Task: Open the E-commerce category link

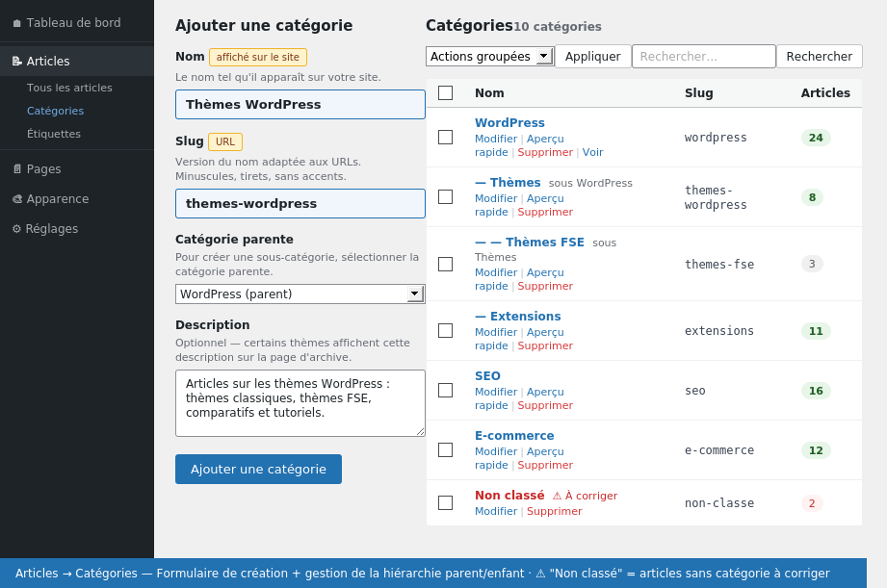Action: point(514,436)
